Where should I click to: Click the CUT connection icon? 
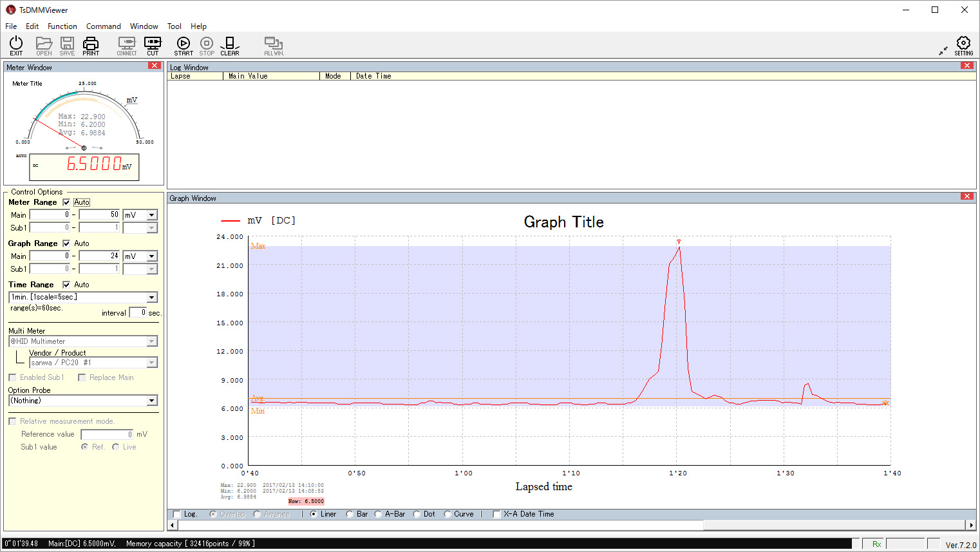(153, 45)
